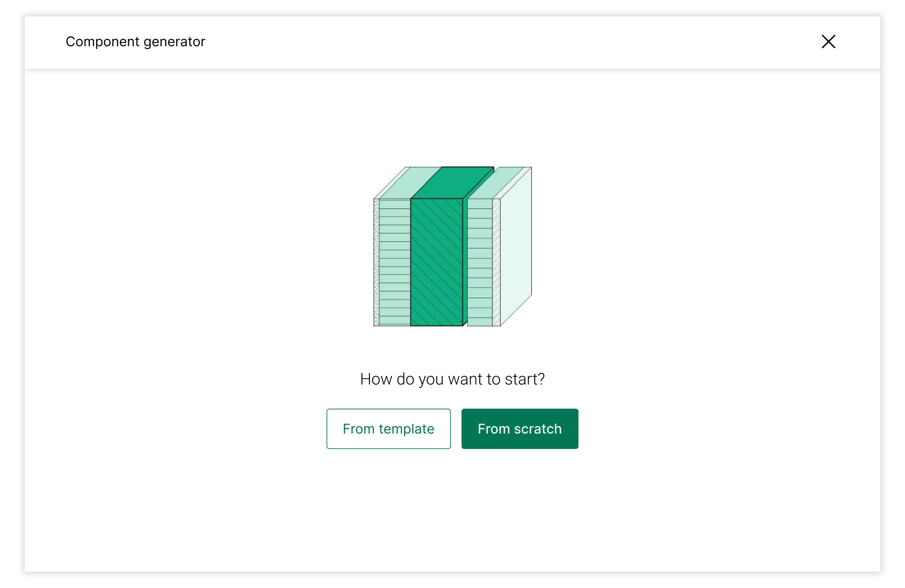This screenshot has height=588, width=905.
Task: Click the dark green top face
Action: (x=452, y=182)
